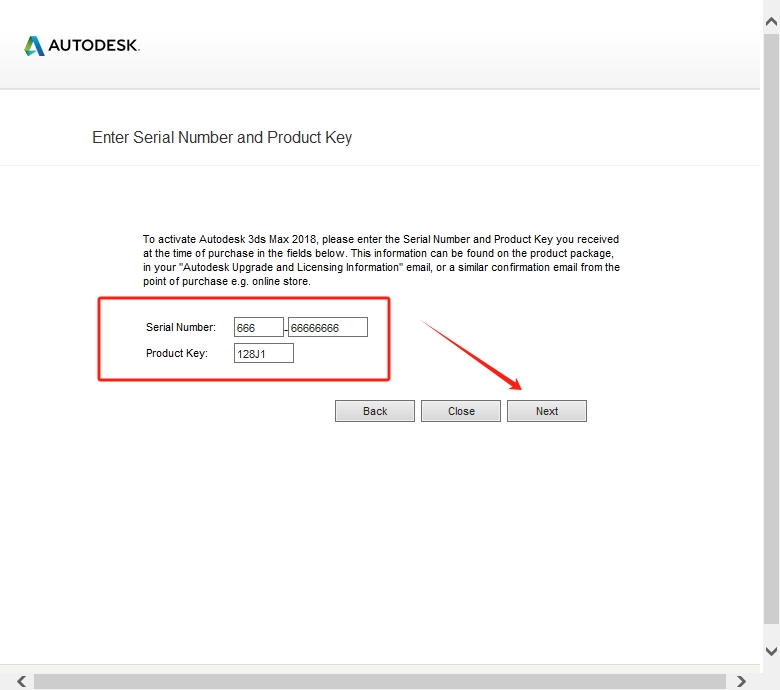Hit the Close button in the dialog
The image size is (780, 690).
(x=461, y=411)
